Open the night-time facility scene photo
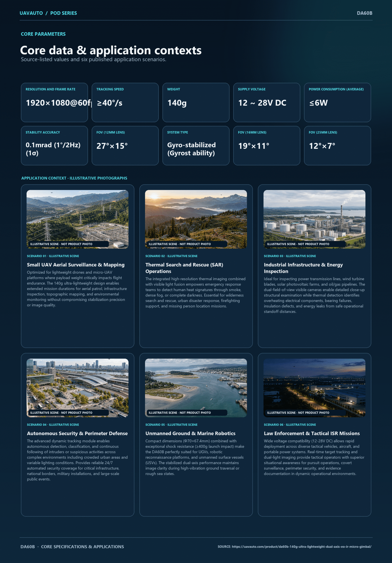 tap(314, 388)
